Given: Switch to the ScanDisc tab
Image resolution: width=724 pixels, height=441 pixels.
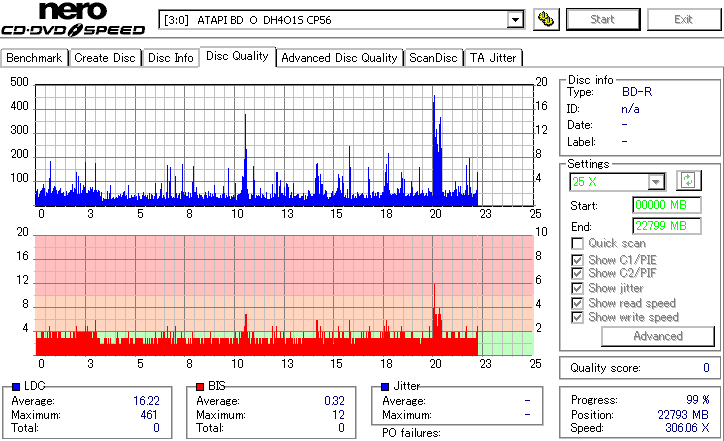Looking at the screenshot, I should click(433, 58).
